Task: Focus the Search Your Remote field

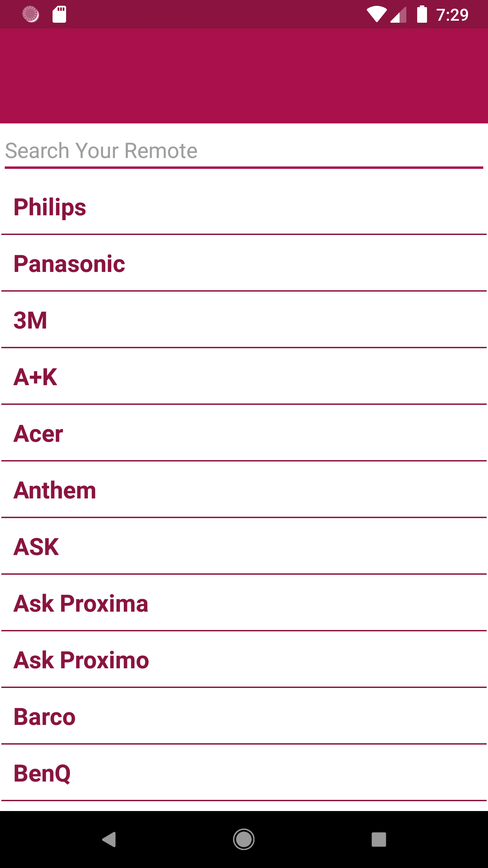Action: pos(244,151)
